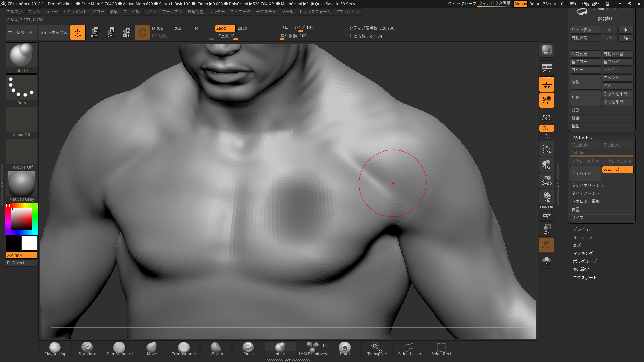The height and width of the screenshot is (362, 644).
Task: Open the ドロー Draw menu
Action: point(98,12)
